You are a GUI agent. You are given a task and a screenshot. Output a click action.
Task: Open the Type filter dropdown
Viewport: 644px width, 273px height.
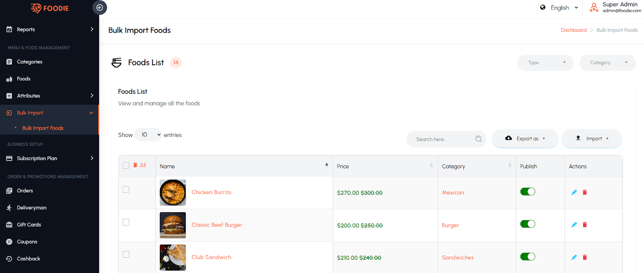point(545,63)
